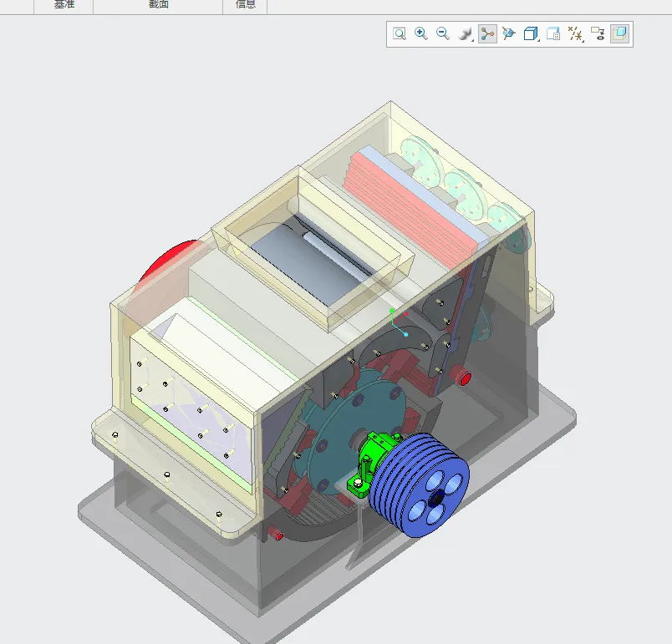Open the display style sphere dropdown

[466, 33]
